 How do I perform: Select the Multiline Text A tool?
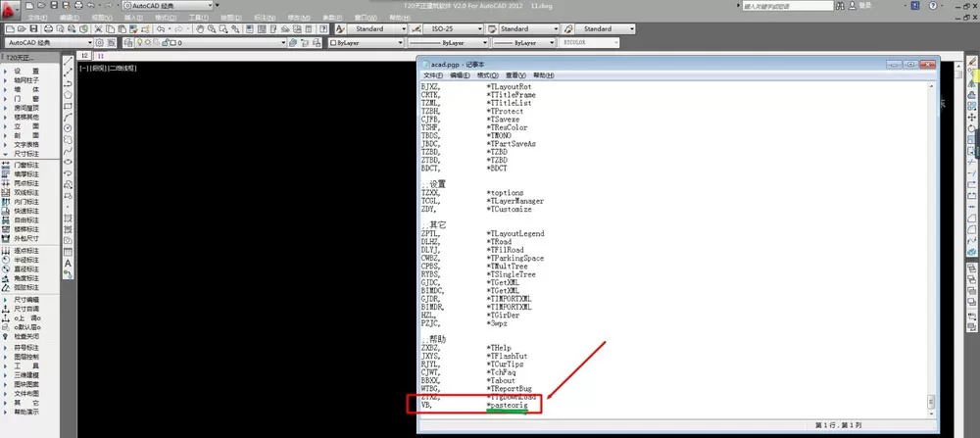pos(69,263)
